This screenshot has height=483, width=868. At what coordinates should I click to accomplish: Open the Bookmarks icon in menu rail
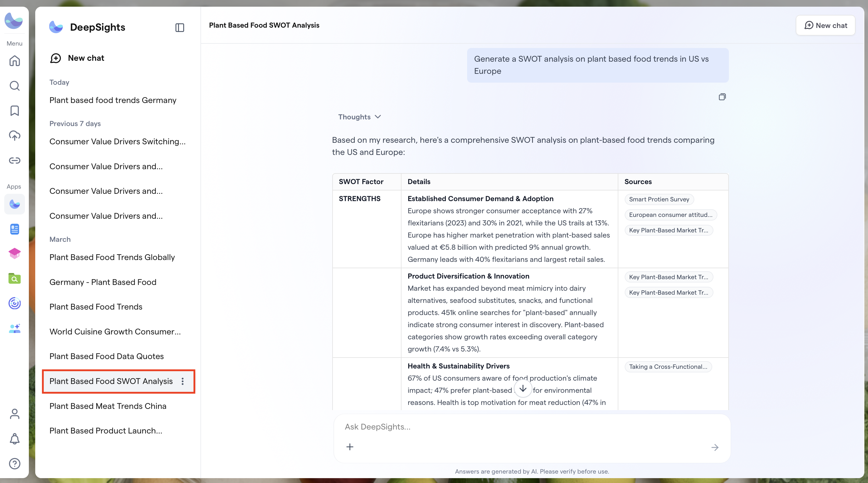click(x=15, y=111)
